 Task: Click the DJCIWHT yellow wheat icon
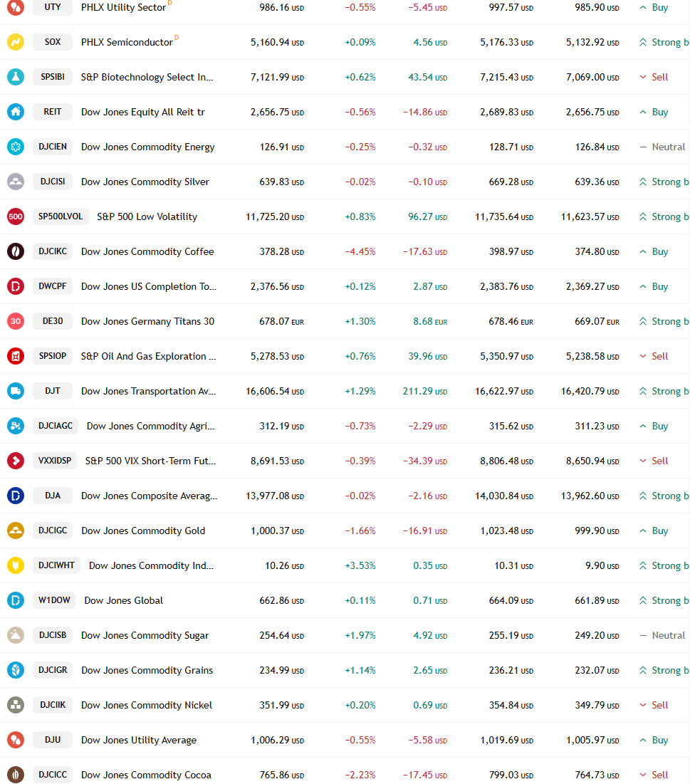16,565
